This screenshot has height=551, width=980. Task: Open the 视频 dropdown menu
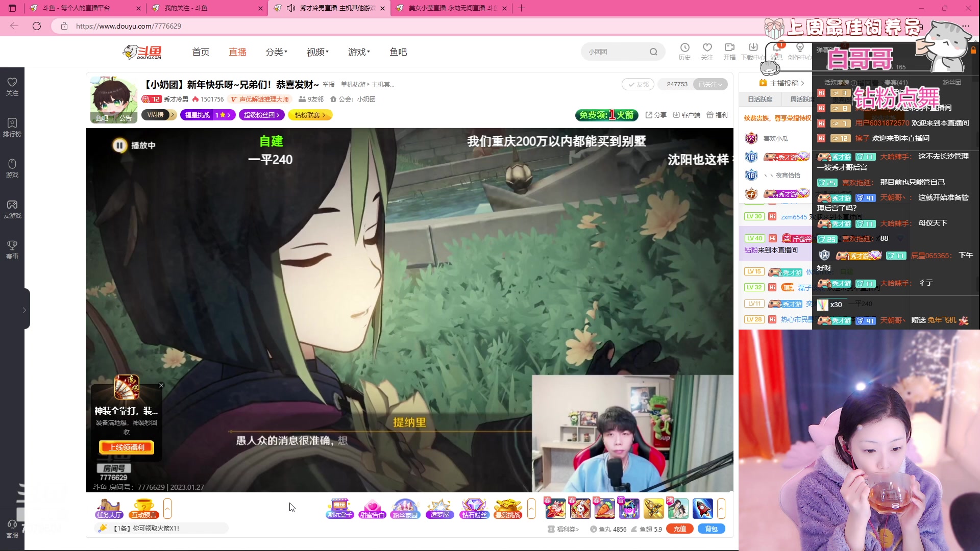[x=317, y=52]
